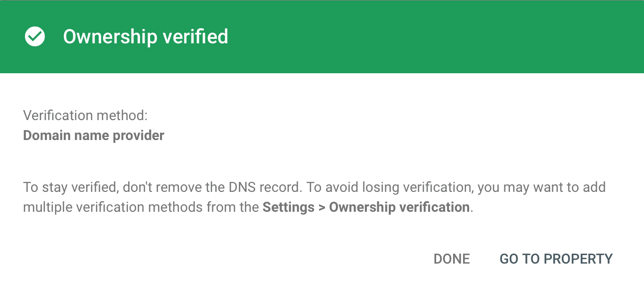644x292 pixels.
Task: Select the bold Domain name provider label
Action: (x=93, y=135)
